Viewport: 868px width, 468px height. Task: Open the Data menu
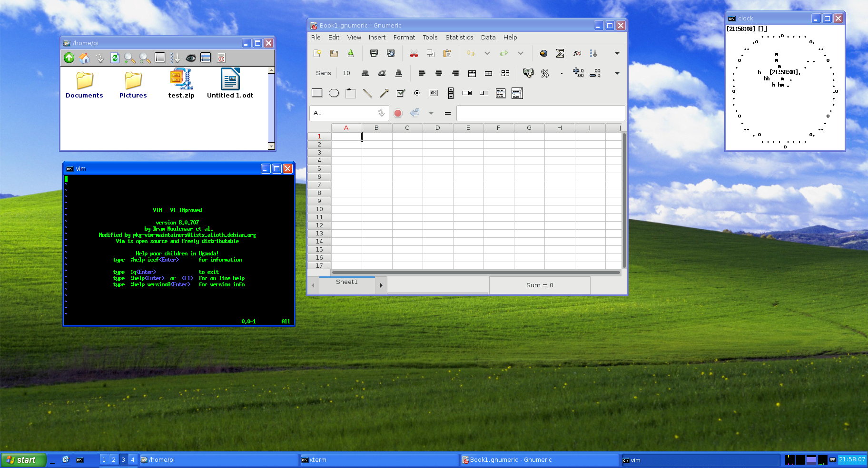(488, 37)
